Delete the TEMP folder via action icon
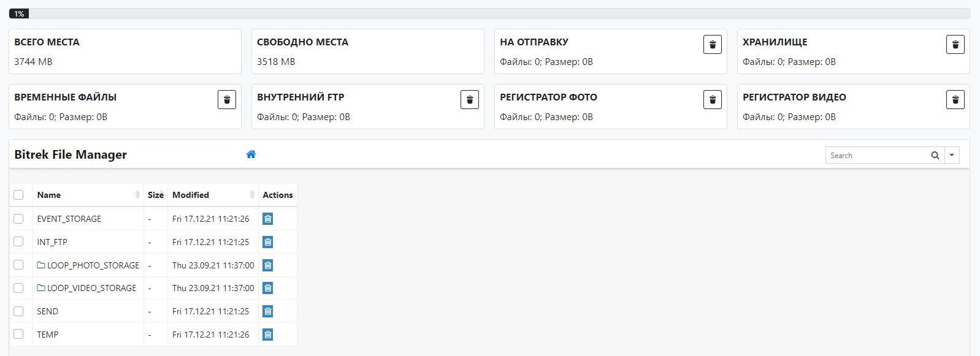This screenshot has width=980, height=356. coord(267,335)
